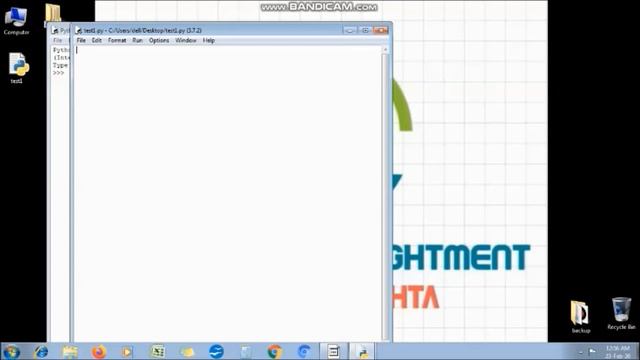Open Windows Media Player from taskbar
640x360 pixels.
(127, 351)
